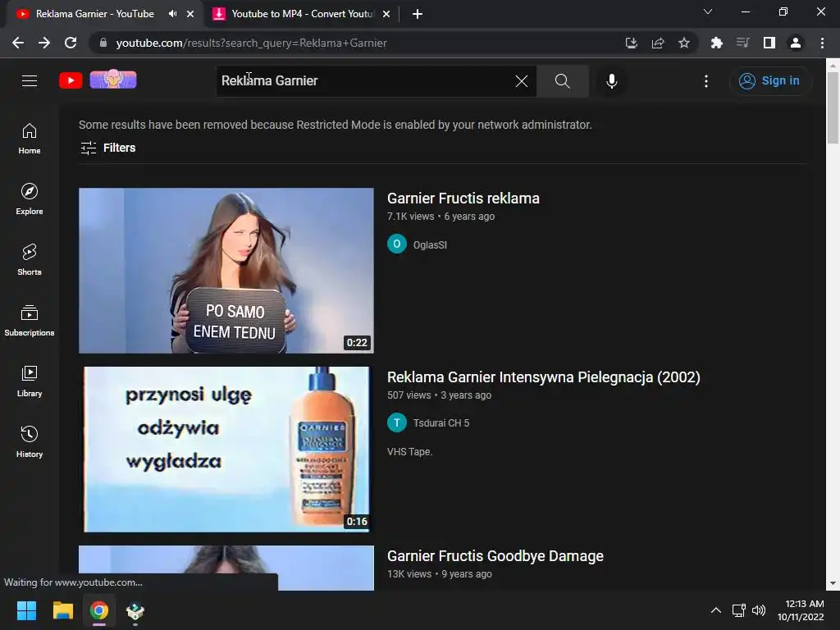Open Chrome three-dot menu
Image resolution: width=840 pixels, height=630 pixels.
(x=822, y=43)
